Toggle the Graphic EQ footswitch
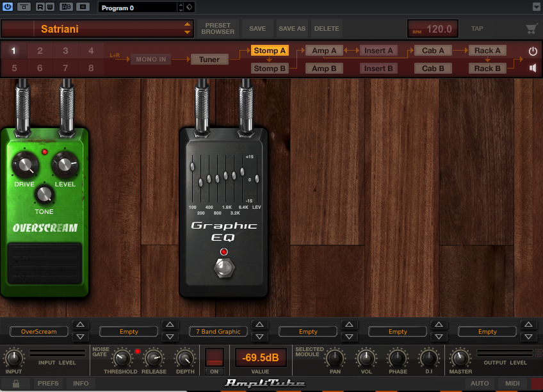Screen dimensions: 543x392 (x=224, y=268)
